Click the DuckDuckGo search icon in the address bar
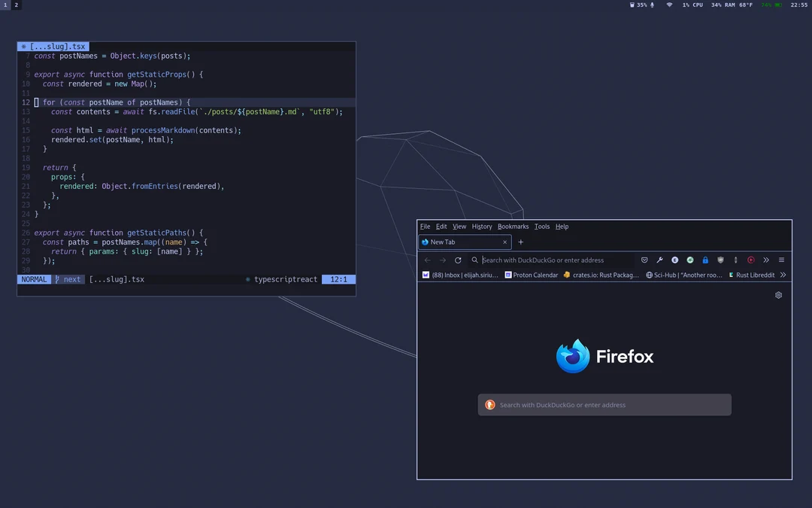812x508 pixels. (x=474, y=260)
